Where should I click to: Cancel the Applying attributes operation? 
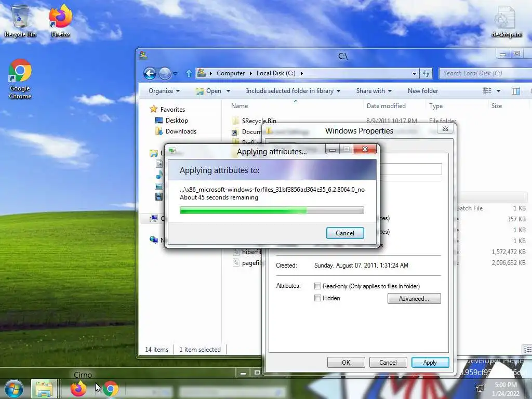pyautogui.click(x=345, y=233)
